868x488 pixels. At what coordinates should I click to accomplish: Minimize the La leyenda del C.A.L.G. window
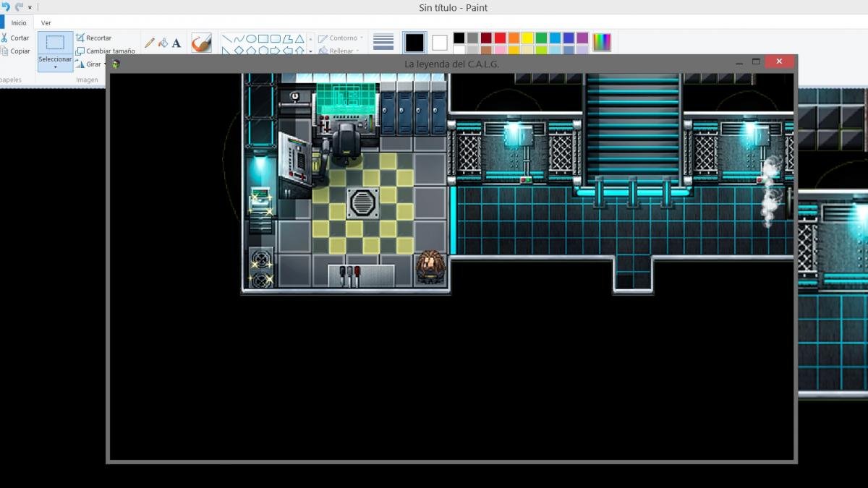(x=739, y=63)
